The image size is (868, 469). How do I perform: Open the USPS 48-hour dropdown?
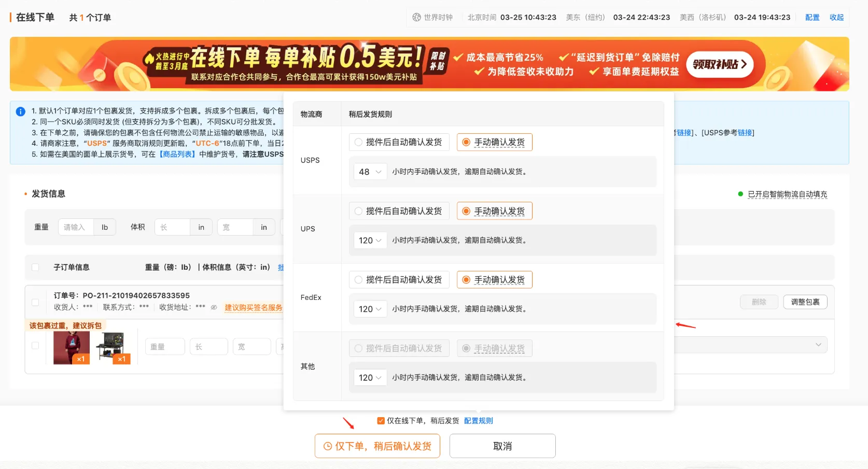[370, 172]
